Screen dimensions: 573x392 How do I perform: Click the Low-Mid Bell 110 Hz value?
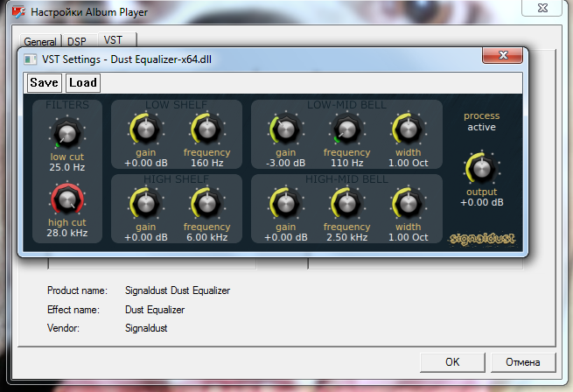346,163
